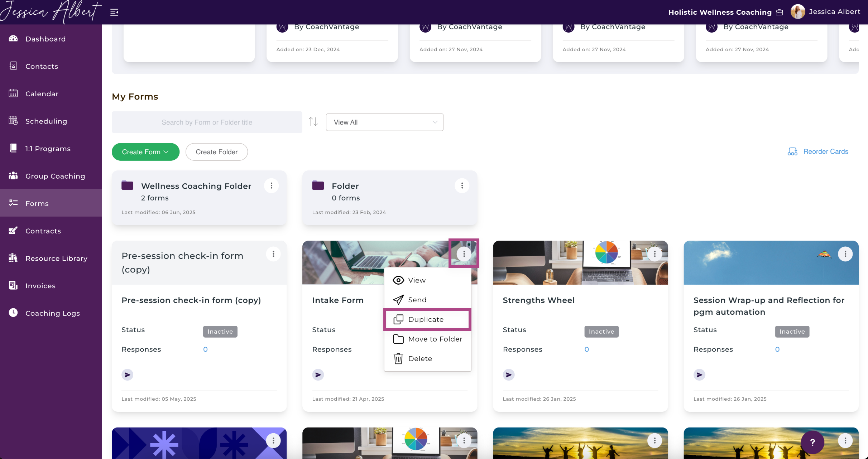Collapse the sidebar hamburger menu icon
Screen dimensions: 868x459
[114, 12]
